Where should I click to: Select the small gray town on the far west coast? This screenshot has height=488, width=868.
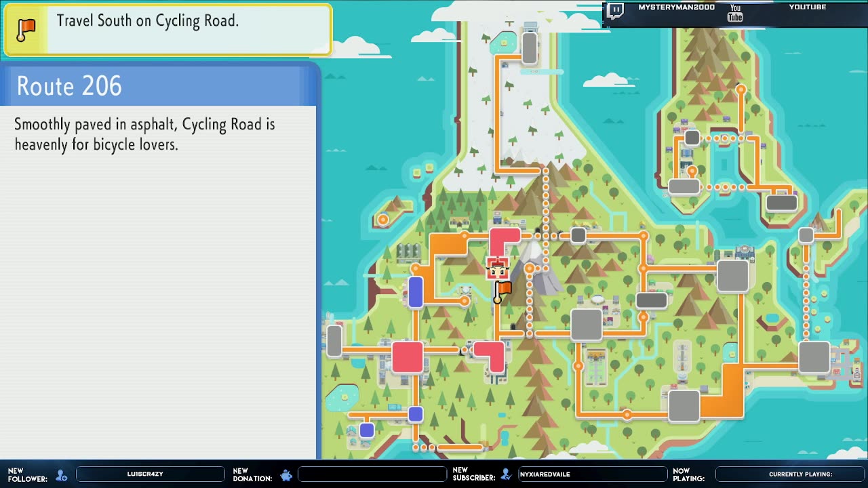coord(334,341)
